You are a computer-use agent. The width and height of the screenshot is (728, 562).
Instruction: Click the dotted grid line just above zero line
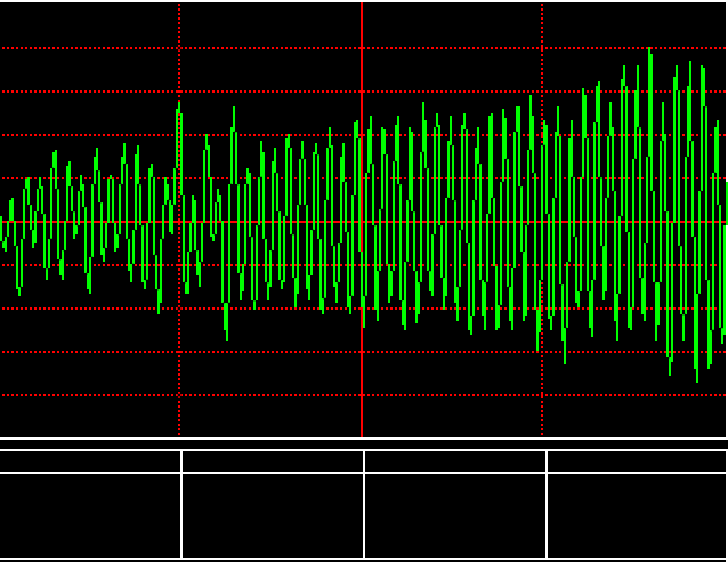[x=91, y=179]
